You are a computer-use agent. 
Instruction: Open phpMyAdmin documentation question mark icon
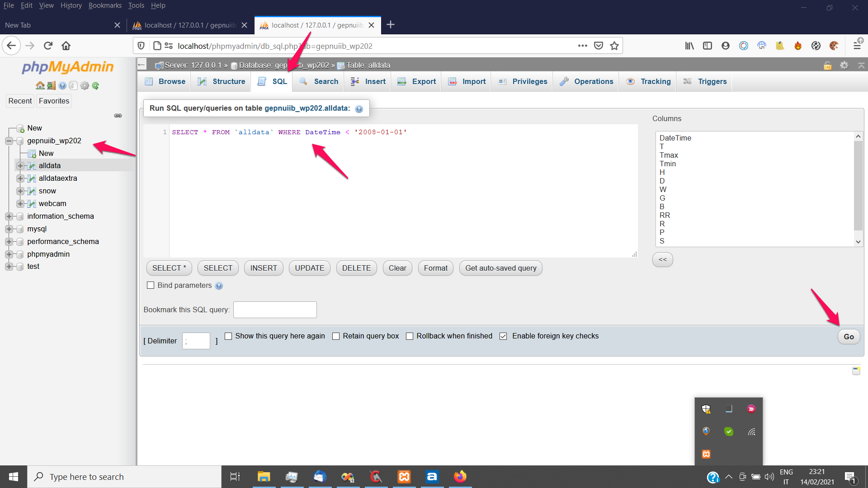[x=62, y=85]
